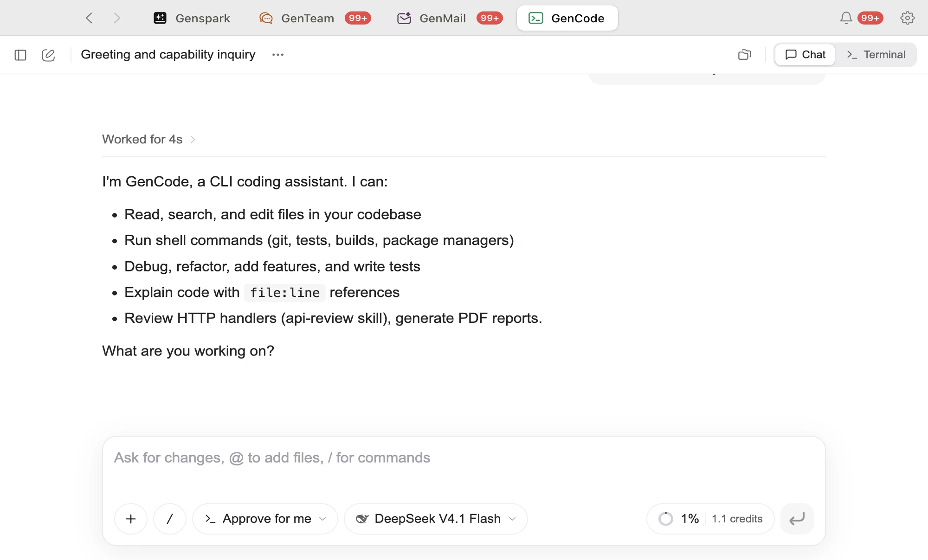Click the conversation title 'Greeting and capability inquiry'
The width and height of the screenshot is (928, 560).
[168, 55]
